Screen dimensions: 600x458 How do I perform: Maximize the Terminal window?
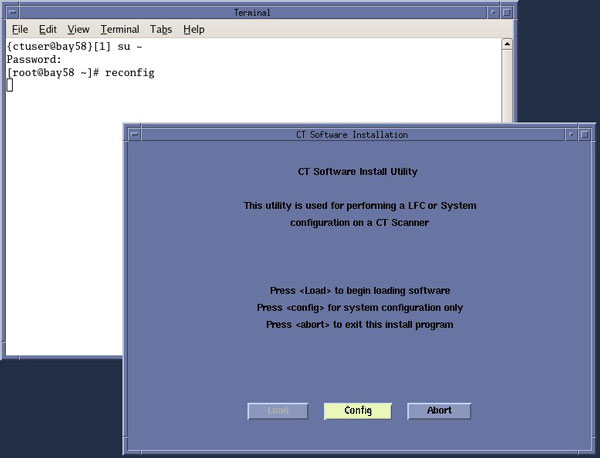click(x=508, y=11)
